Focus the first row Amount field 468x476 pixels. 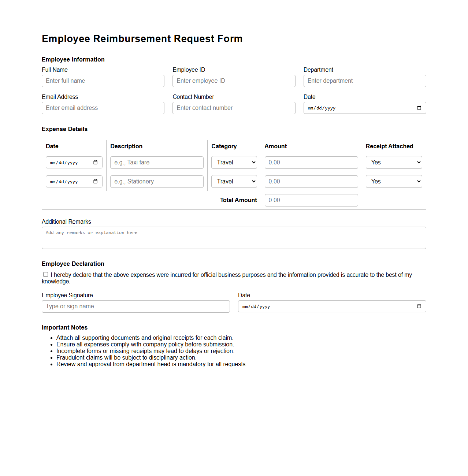(311, 163)
